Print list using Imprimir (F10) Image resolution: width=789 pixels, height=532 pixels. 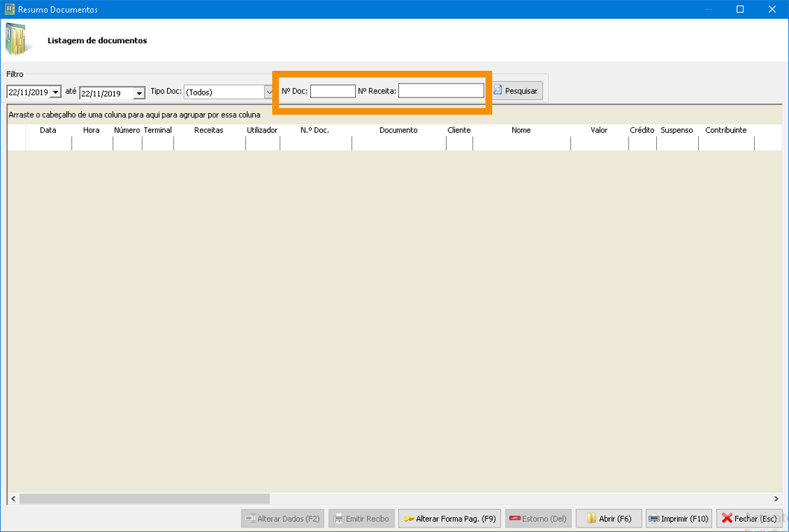point(678,519)
